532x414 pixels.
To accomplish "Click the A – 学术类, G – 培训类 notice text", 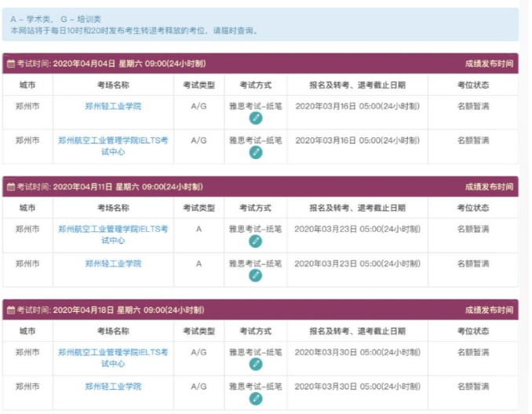I will click(56, 19).
